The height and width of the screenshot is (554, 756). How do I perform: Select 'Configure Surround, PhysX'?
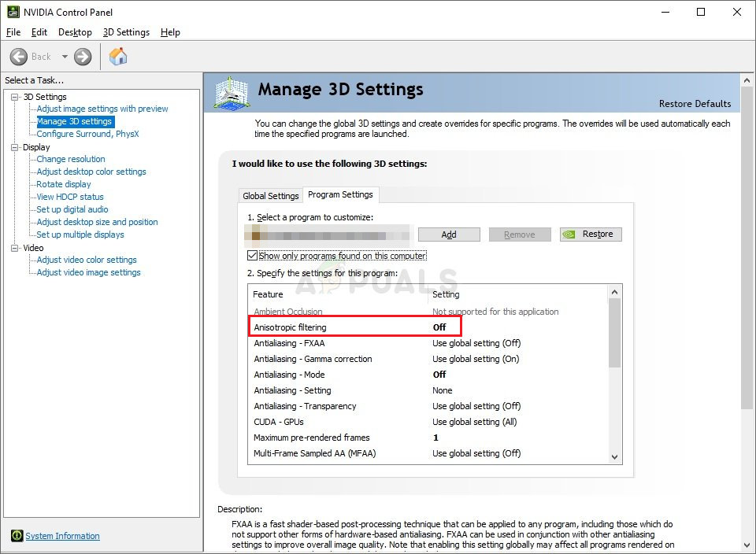[87, 134]
